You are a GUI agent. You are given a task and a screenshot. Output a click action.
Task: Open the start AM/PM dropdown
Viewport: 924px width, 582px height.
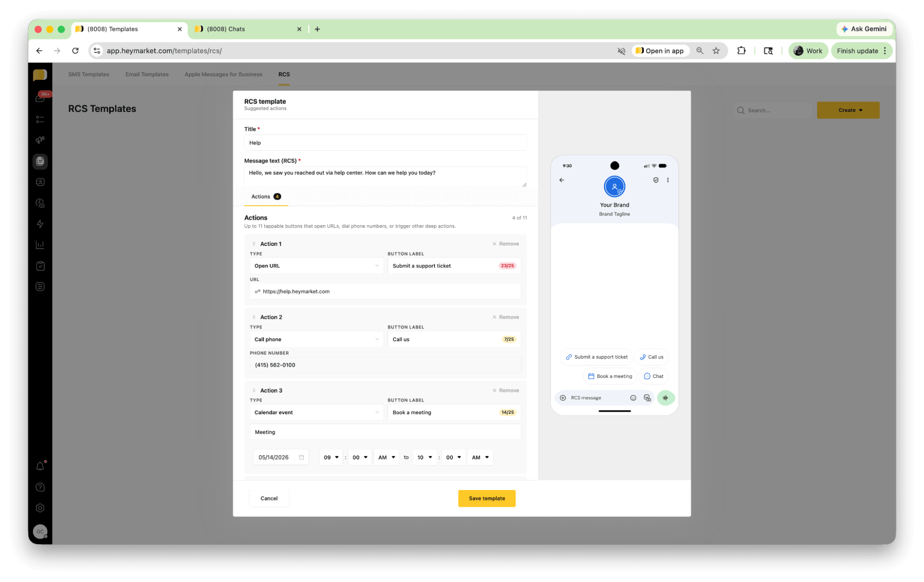point(386,457)
